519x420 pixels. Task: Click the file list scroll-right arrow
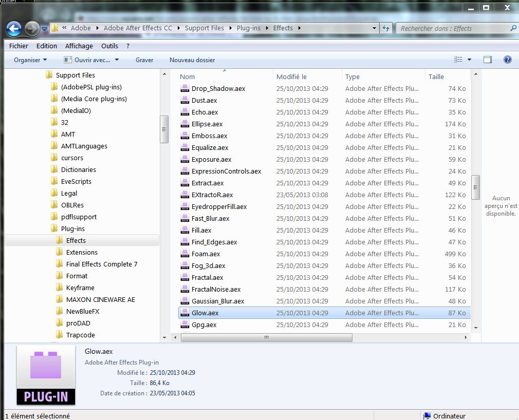[x=466, y=337]
